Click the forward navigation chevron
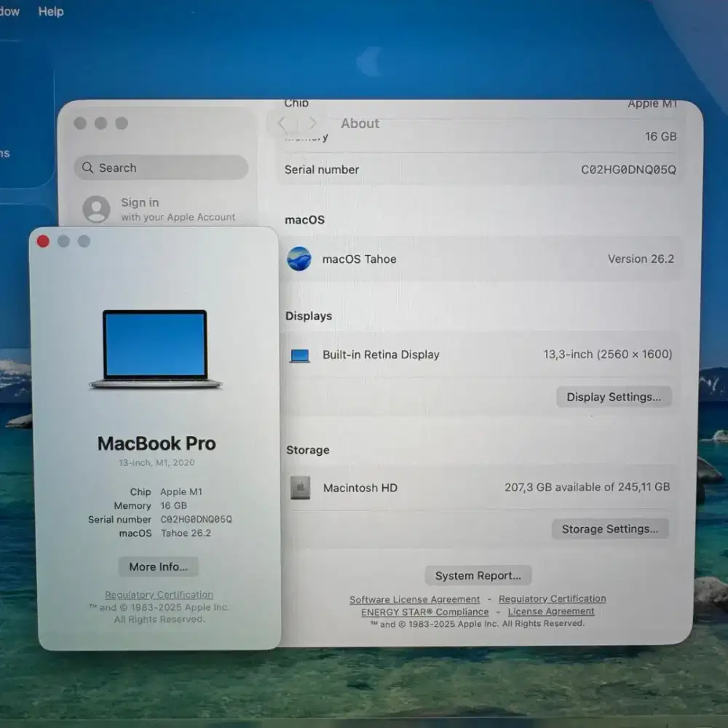 point(312,123)
